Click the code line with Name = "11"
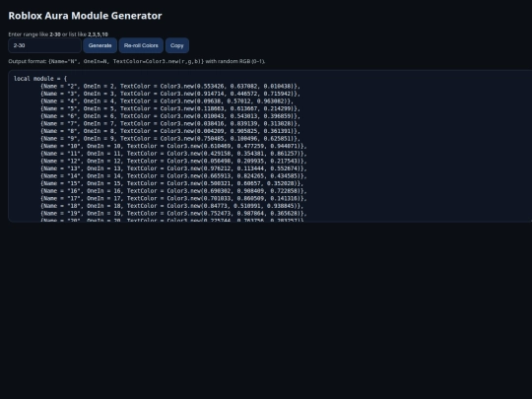This screenshot has height=399, width=532. [x=173, y=154]
